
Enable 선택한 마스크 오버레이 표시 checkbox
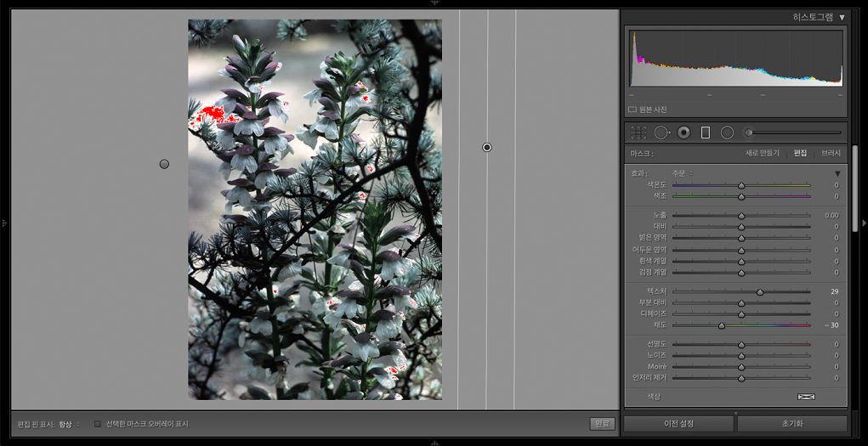point(98,424)
